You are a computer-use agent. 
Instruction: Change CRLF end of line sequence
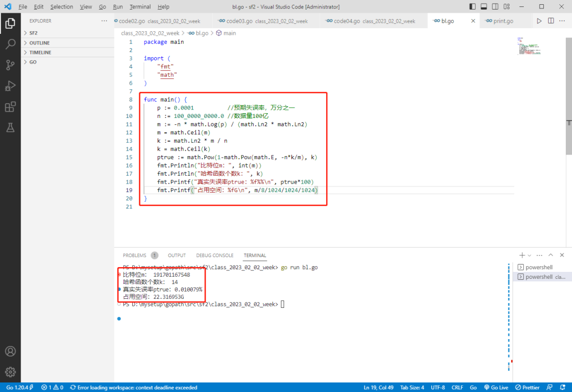click(457, 387)
